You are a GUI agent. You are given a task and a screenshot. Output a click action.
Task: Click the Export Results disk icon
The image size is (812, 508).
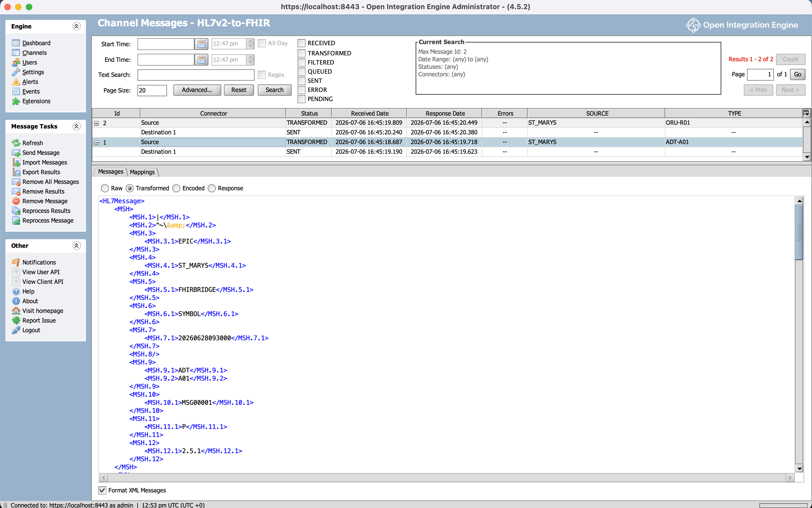(16, 172)
